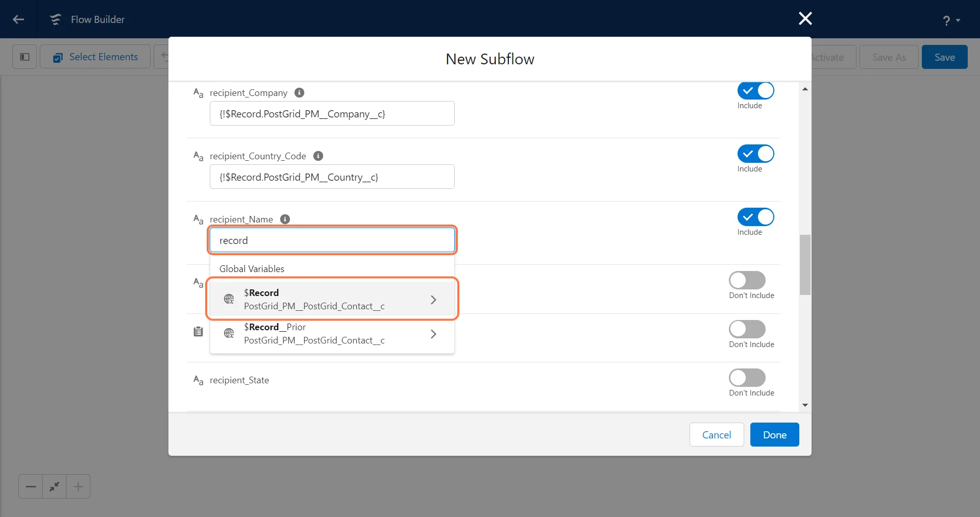Zoom in canvas with plus icon
The height and width of the screenshot is (517, 980).
coord(78,486)
